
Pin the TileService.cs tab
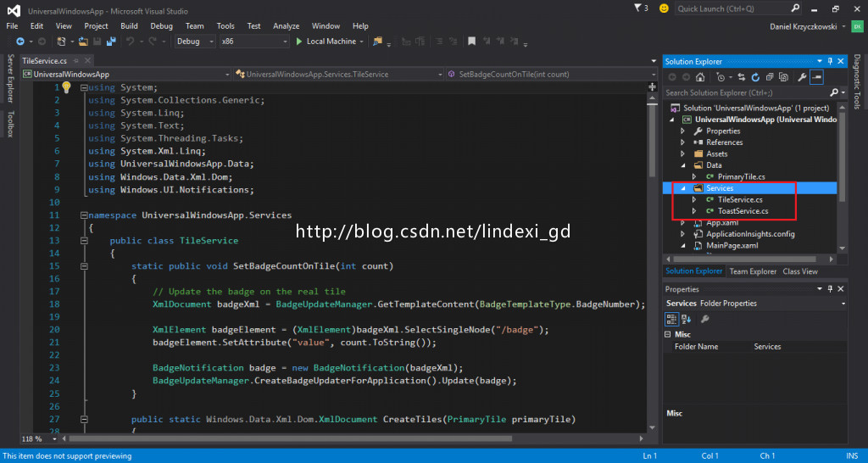tap(75, 61)
